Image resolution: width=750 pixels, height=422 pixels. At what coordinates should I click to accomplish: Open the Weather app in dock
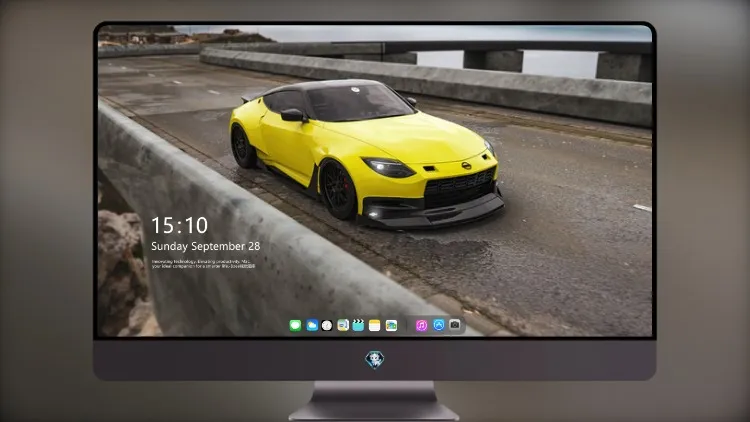point(312,326)
